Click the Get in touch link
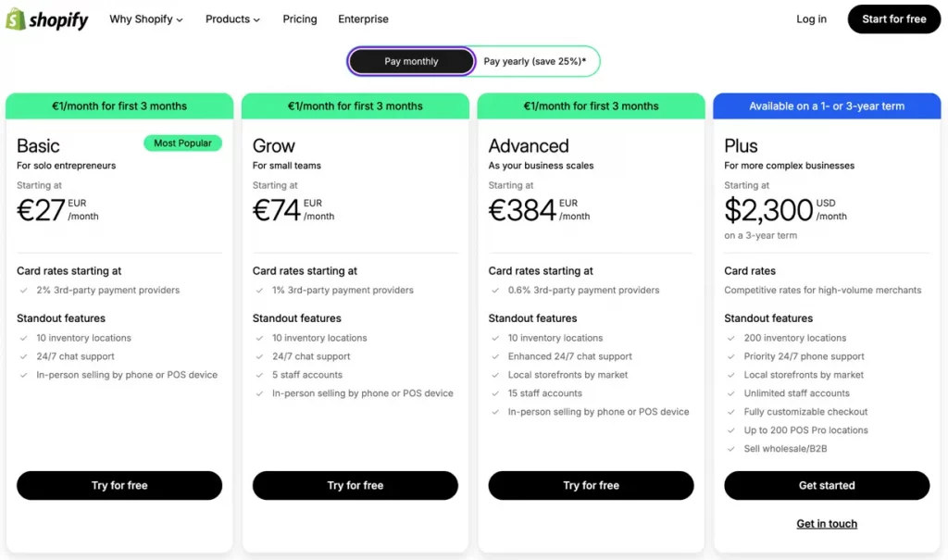The image size is (948, 560). click(x=826, y=523)
